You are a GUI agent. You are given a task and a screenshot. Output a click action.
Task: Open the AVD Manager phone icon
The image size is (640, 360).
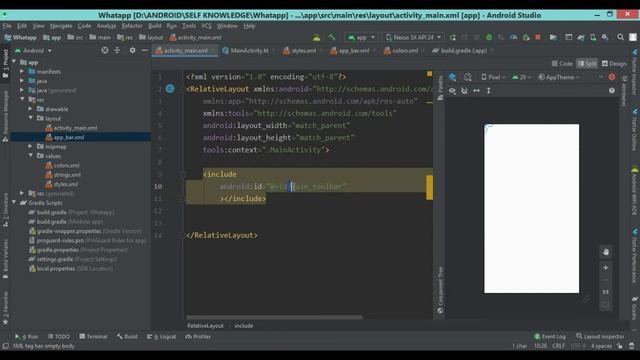point(593,37)
